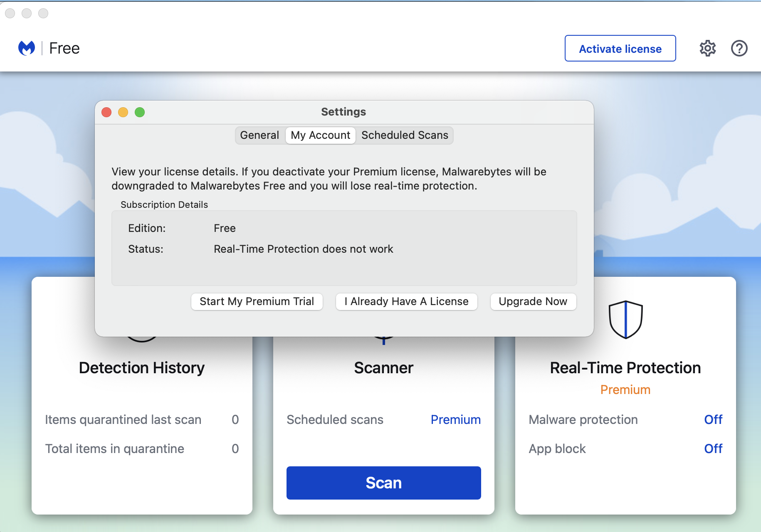
Task: Click orange Premium label under Real-Time Protection
Action: (x=625, y=389)
